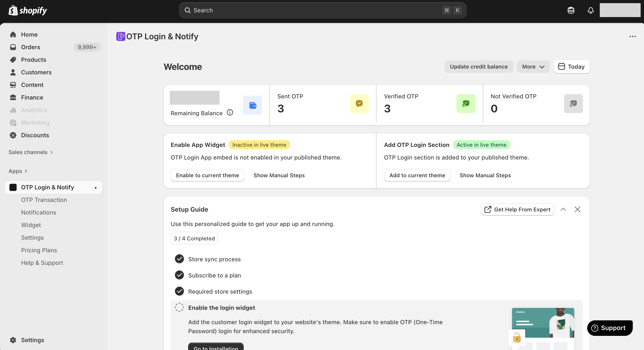Expand the Sales channels section
644x350 pixels.
coord(31,152)
